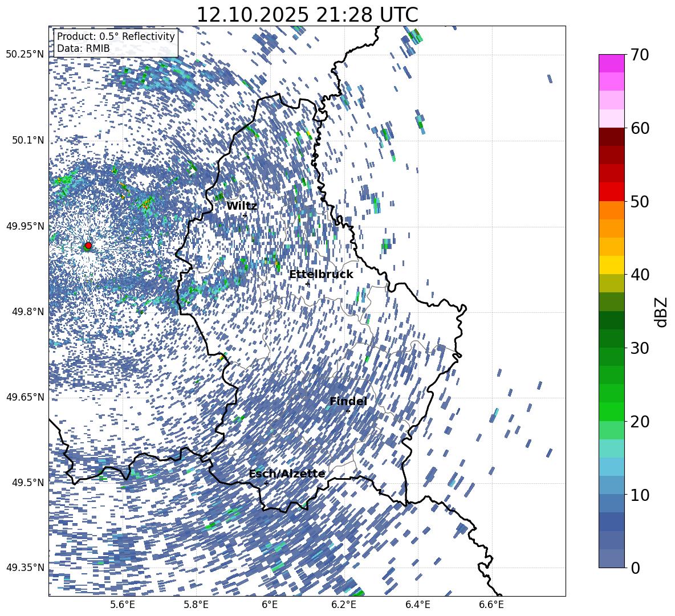This screenshot has width=675, height=616.
Task: Select the Findel city label
Action: [348, 401]
